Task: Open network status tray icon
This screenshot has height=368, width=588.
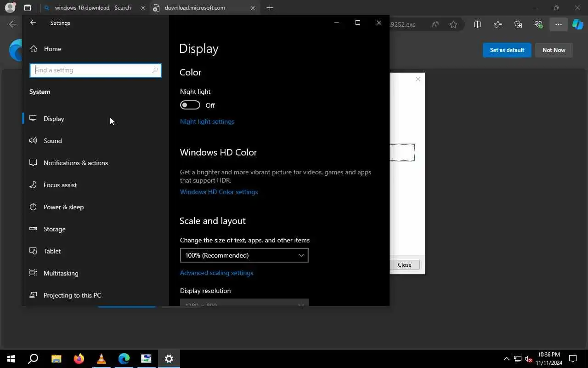Action: point(518,359)
